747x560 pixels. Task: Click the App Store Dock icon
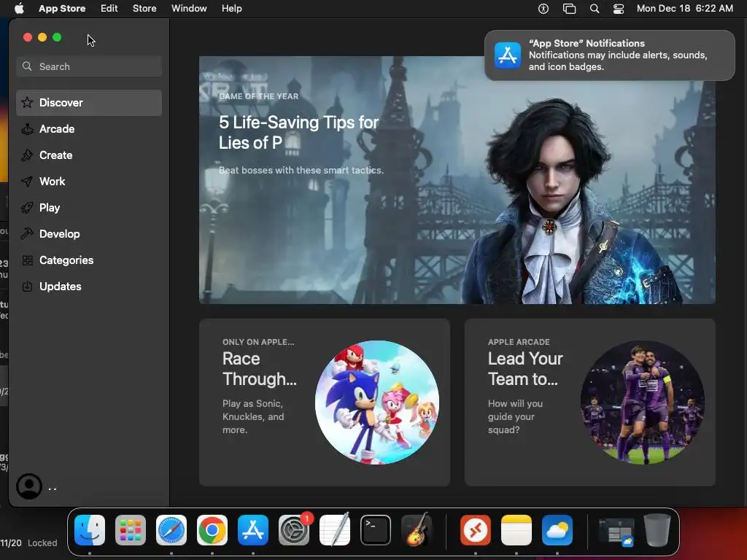click(x=253, y=530)
